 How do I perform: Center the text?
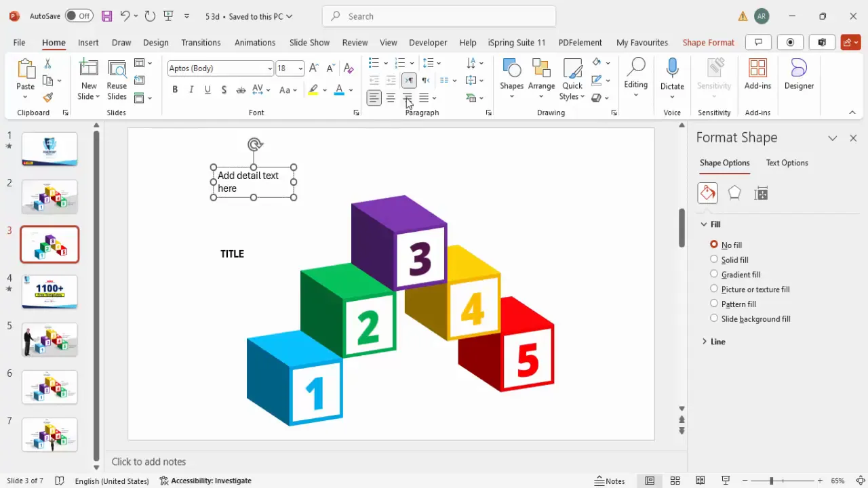pyautogui.click(x=391, y=98)
